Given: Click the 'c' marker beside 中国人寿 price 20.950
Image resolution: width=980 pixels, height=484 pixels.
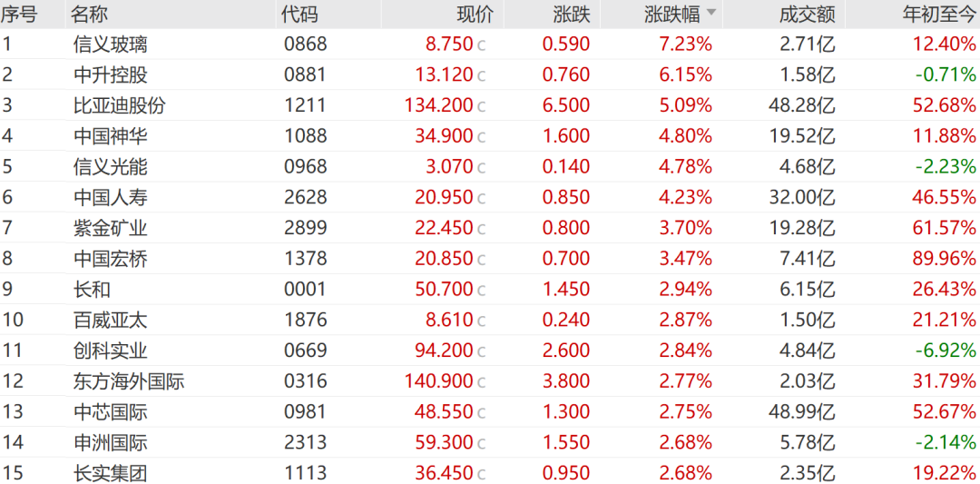Looking at the screenshot, I should pyautogui.click(x=482, y=198).
